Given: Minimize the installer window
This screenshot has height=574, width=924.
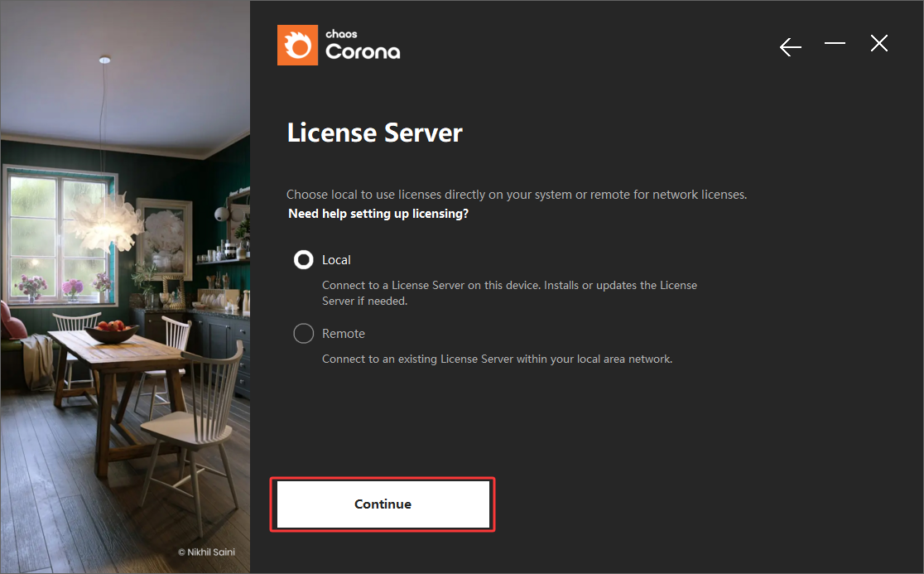Looking at the screenshot, I should pyautogui.click(x=835, y=43).
